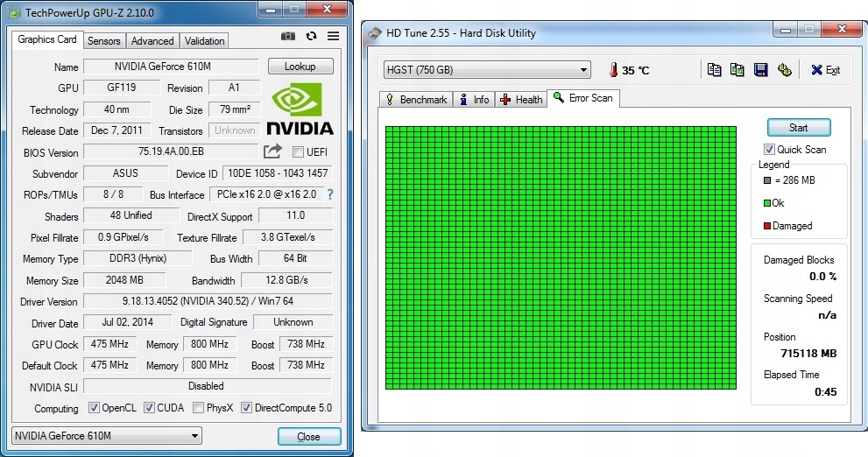Click the GPU-Z title bar app icon
868x457 pixels.
click(15, 13)
